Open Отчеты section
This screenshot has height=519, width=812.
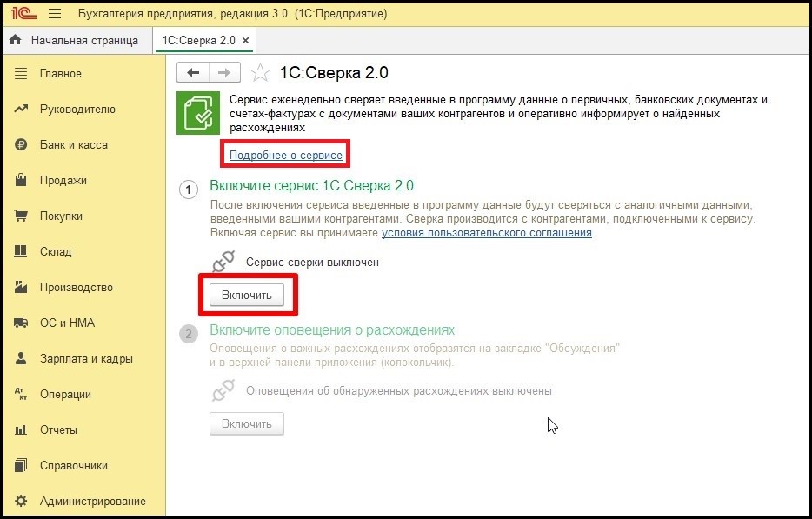point(58,430)
